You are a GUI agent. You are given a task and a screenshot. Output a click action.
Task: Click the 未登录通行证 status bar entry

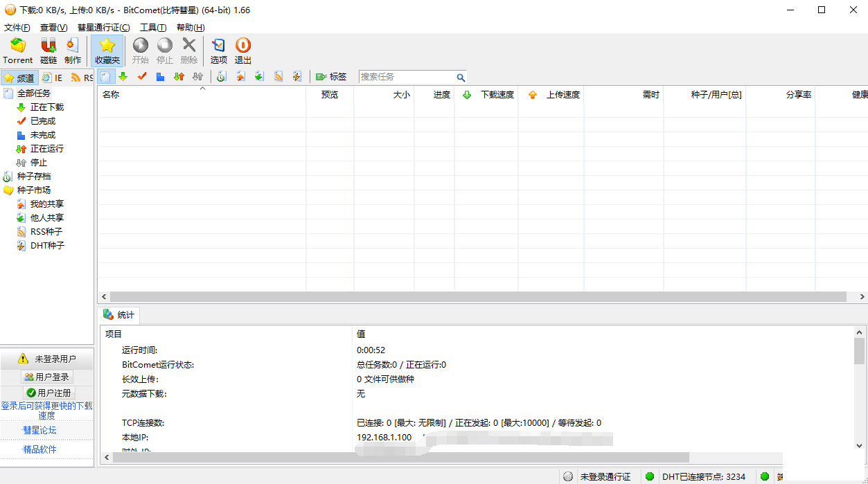(599, 476)
